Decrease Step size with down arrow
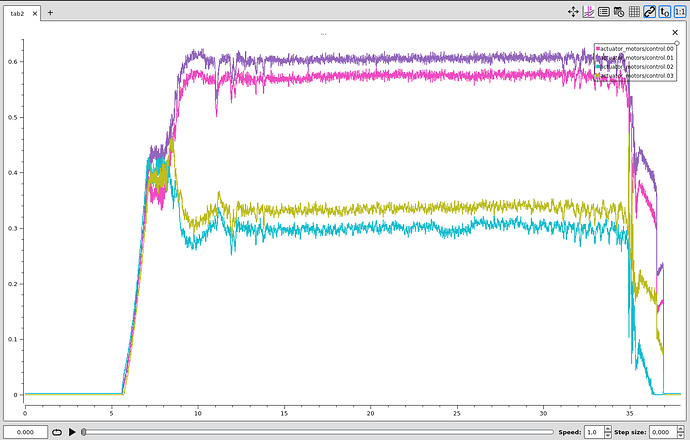This screenshot has width=690, height=440. [x=680, y=435]
